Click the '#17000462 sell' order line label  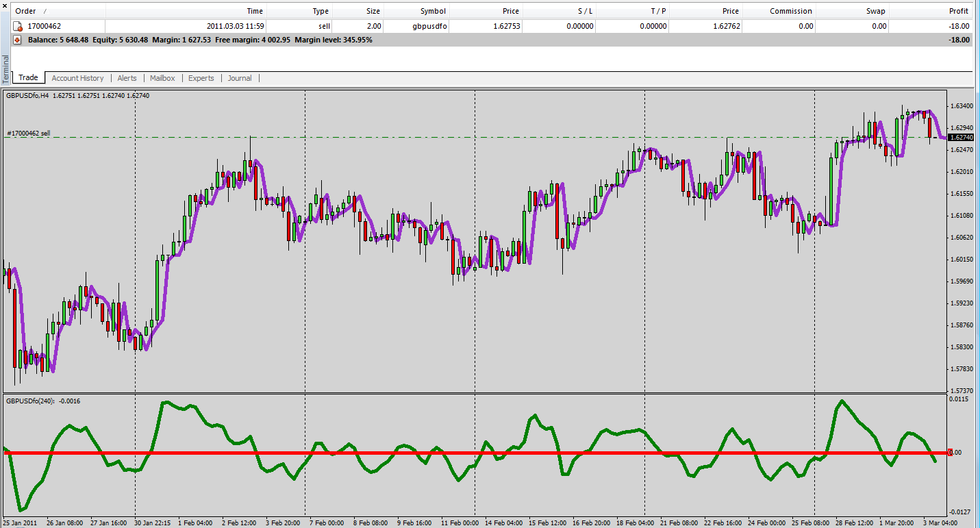click(29, 133)
